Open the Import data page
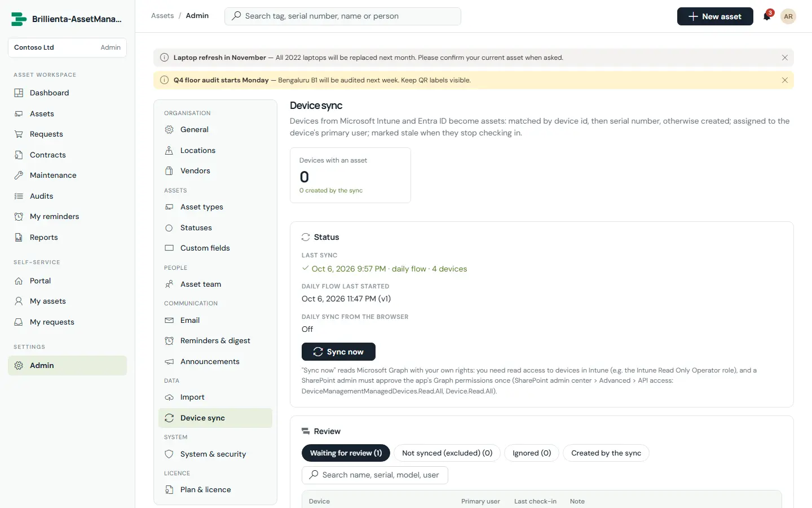812x508 pixels. pyautogui.click(x=215, y=397)
